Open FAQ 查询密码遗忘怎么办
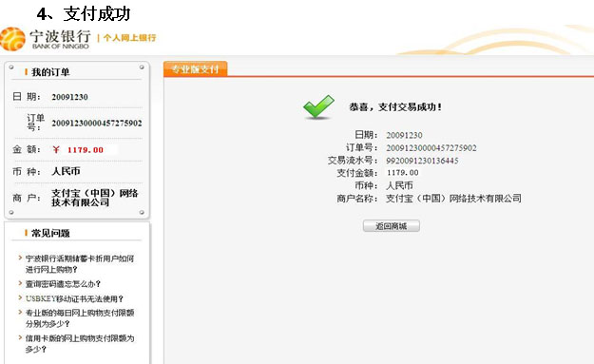594x364 pixels. (x=63, y=284)
